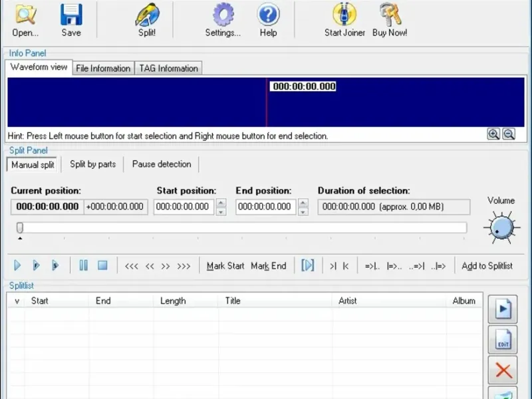Click Add to Splitlist

[487, 266]
